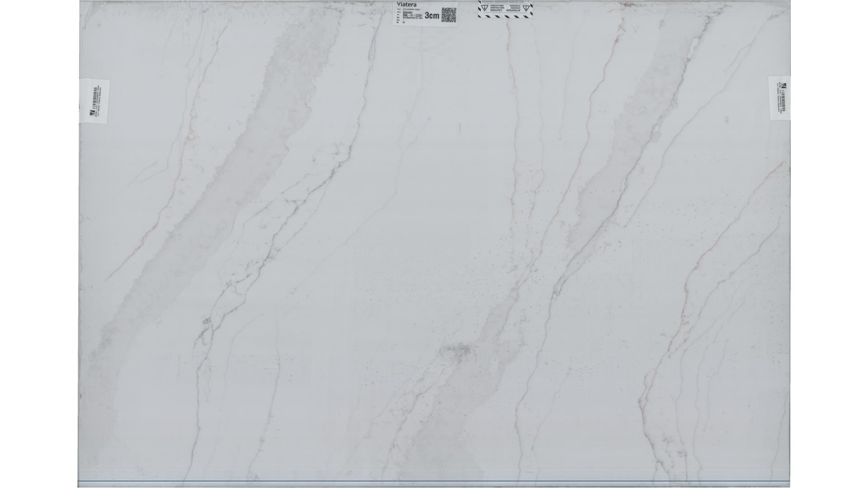This screenshot has height=488, width=868.
Task: Click the square logo on right edge sticker
Action: 784,85
